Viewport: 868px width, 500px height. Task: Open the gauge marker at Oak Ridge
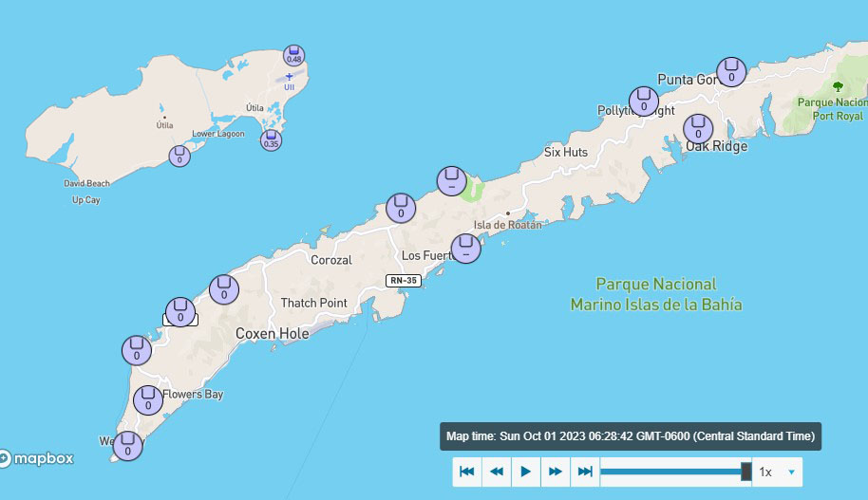[699, 128]
